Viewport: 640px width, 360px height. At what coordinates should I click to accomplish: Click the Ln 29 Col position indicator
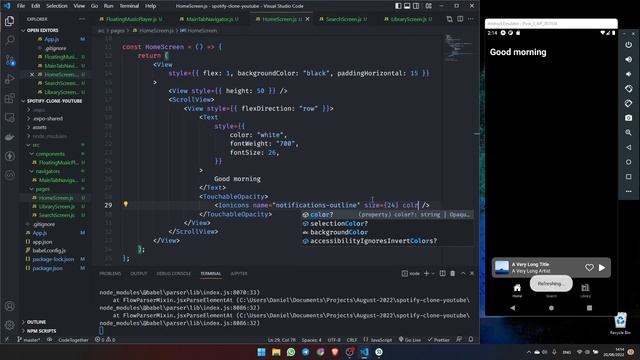tap(282, 340)
